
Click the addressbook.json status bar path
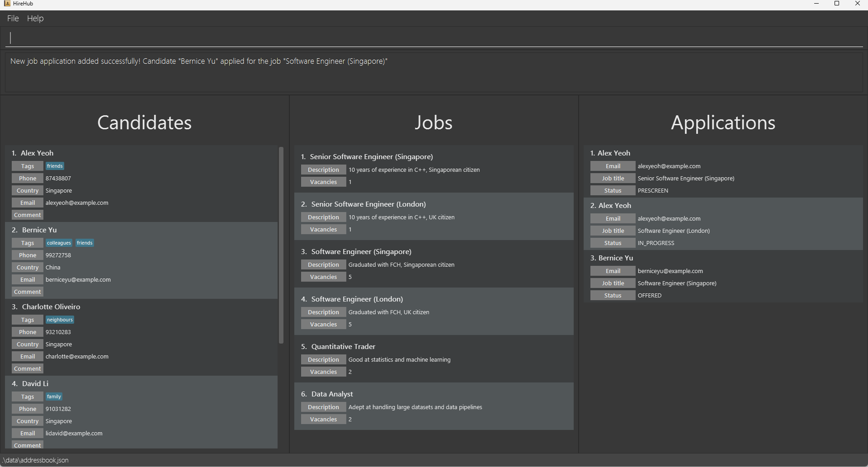pos(36,460)
